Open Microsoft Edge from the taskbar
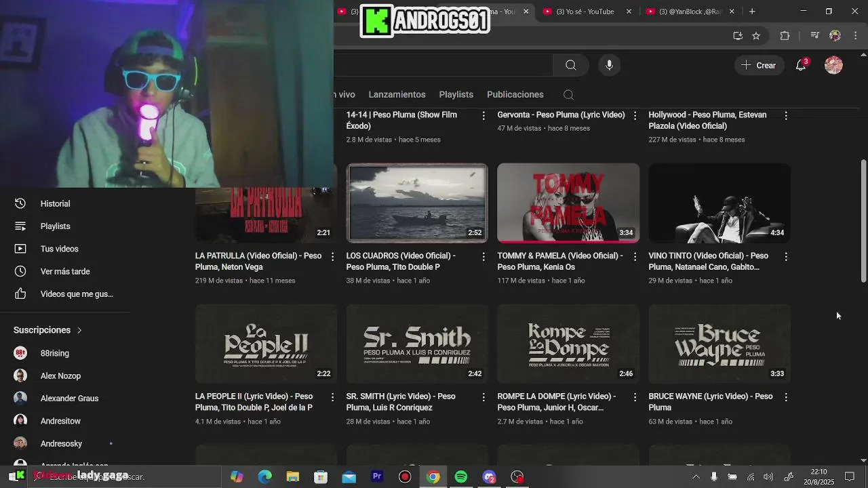The height and width of the screenshot is (488, 868). click(x=264, y=476)
